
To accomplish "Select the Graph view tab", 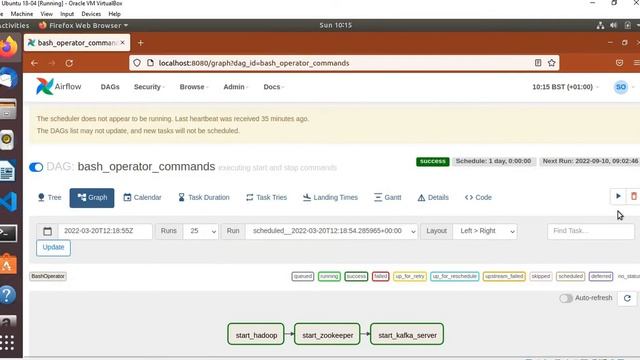I will (x=92, y=198).
